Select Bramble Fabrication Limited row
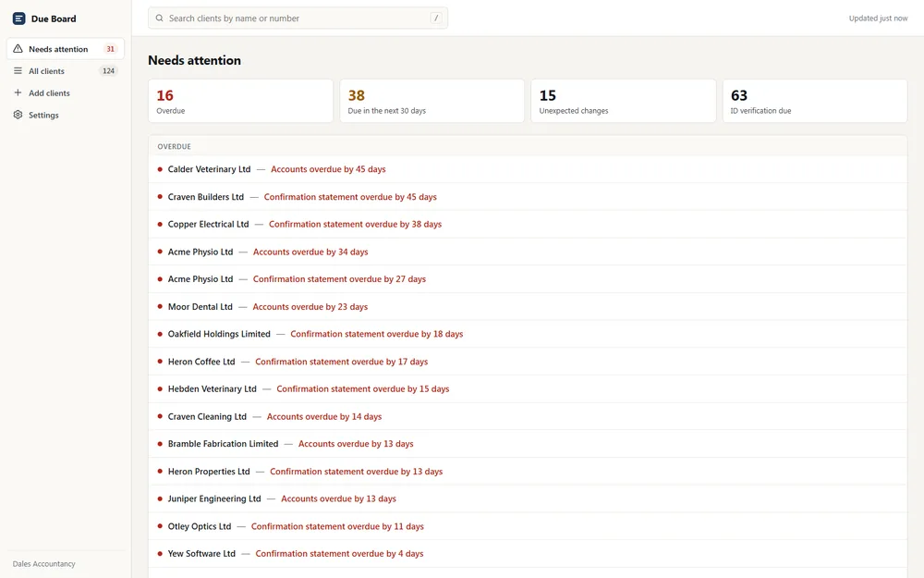 (x=528, y=444)
